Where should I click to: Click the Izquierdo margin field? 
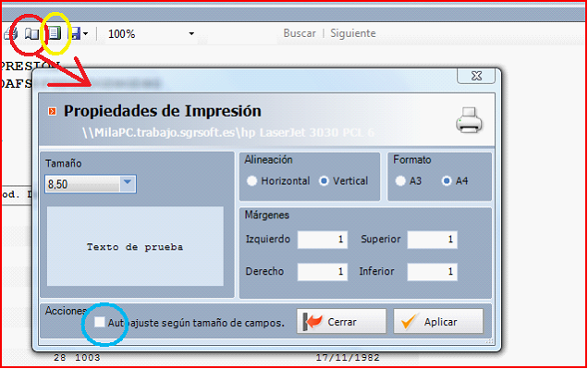tap(323, 240)
